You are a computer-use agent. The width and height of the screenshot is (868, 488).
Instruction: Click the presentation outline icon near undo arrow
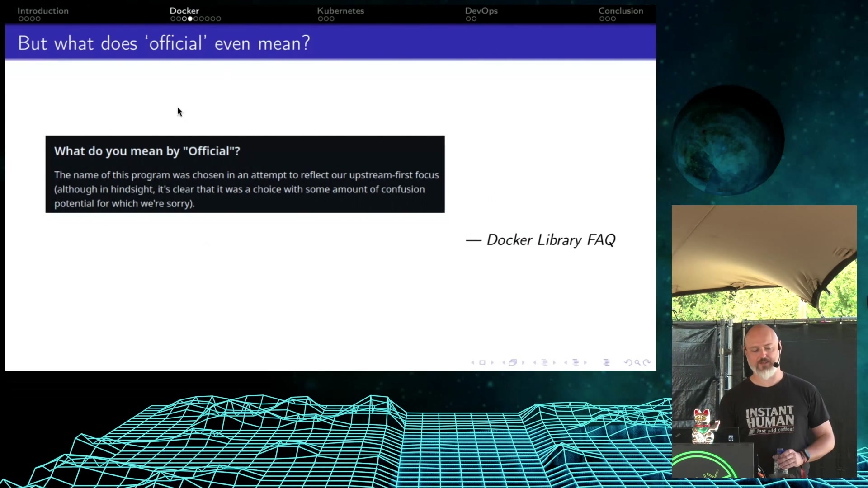607,362
